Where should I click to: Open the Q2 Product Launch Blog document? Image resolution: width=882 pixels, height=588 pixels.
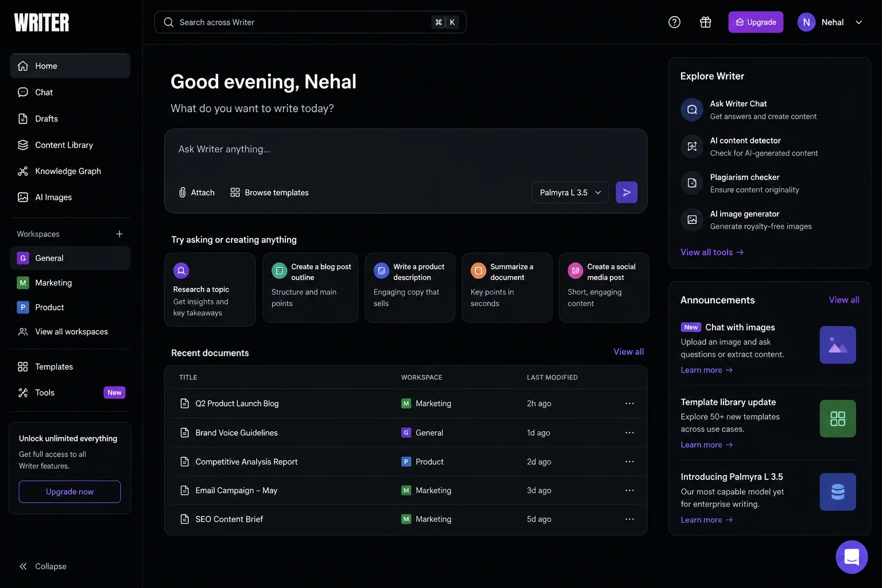coord(237,404)
